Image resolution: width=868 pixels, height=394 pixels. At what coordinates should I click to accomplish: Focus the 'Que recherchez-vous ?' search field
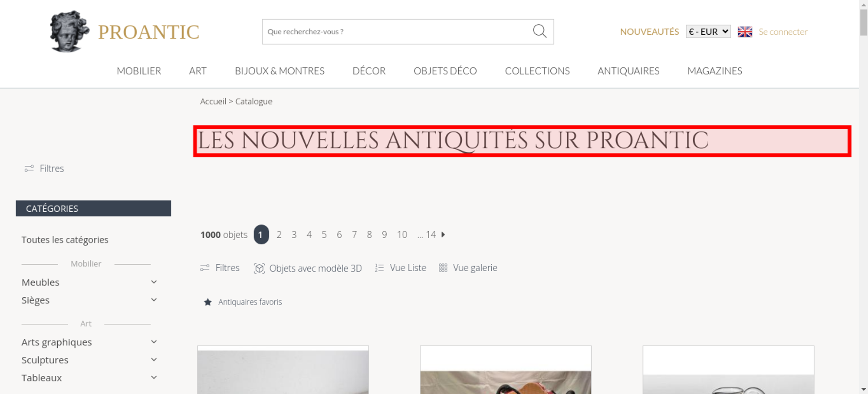397,32
